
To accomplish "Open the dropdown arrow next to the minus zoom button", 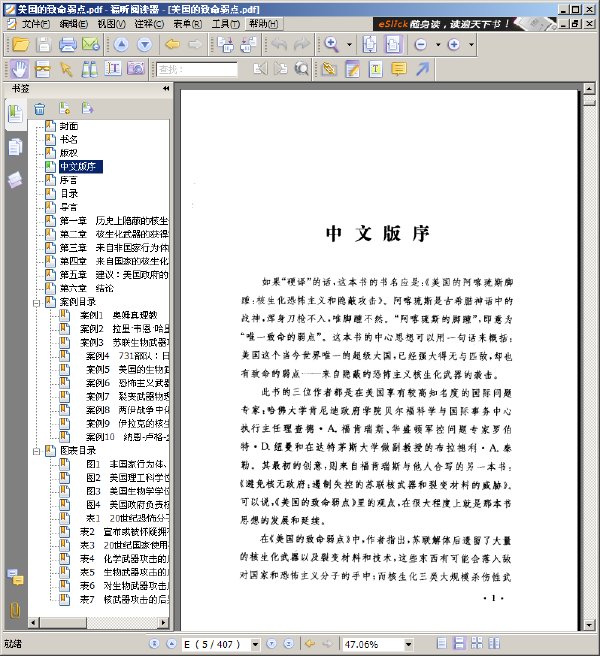I will [x=438, y=44].
